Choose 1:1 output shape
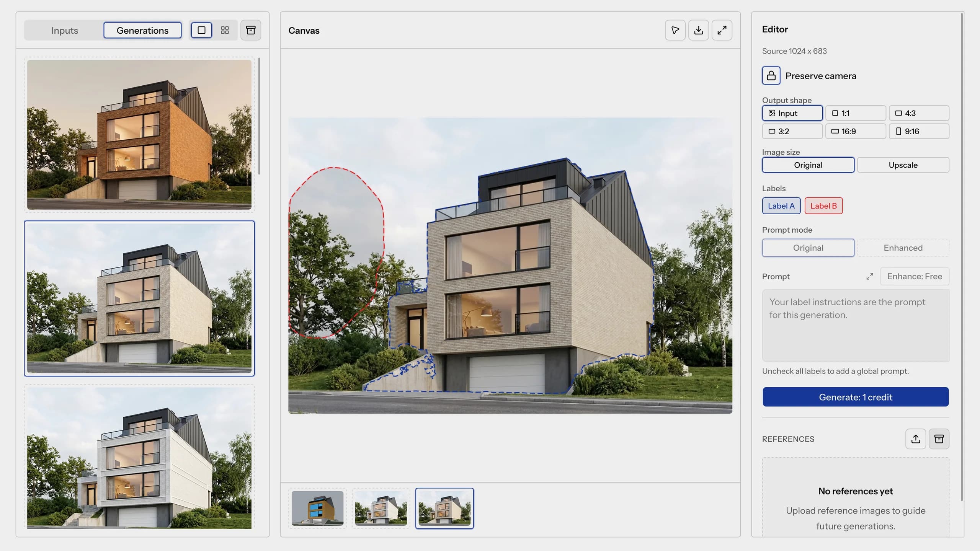 856,113
